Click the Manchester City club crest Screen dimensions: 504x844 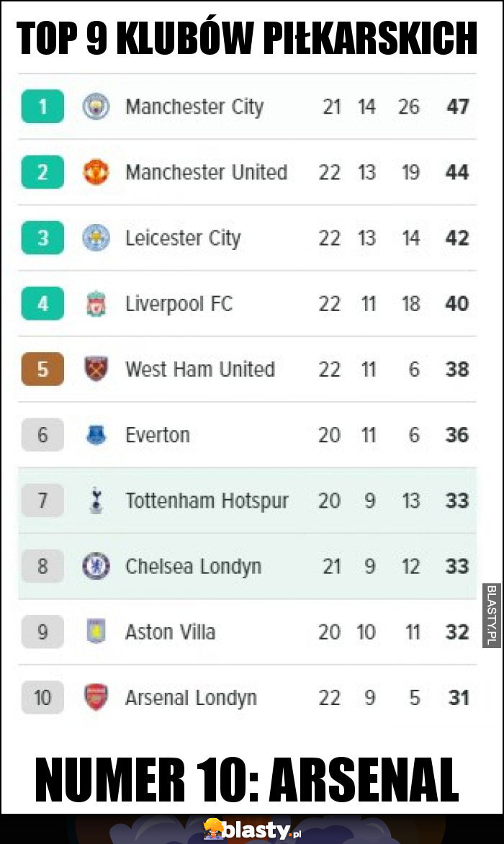coord(96,107)
